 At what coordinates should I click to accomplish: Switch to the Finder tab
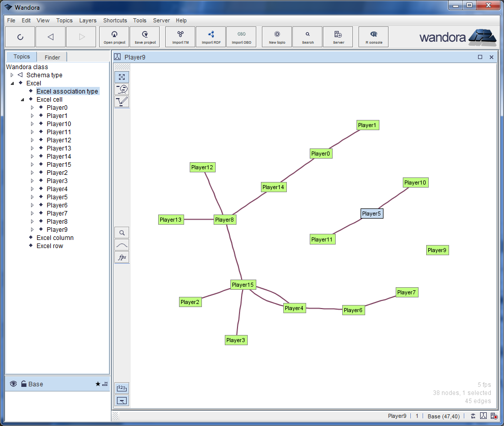click(x=51, y=57)
